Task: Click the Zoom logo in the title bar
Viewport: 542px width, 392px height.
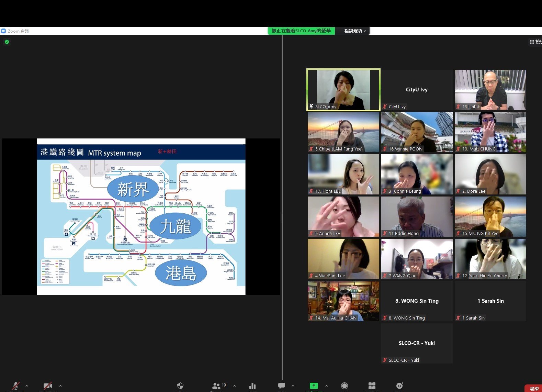Action: [x=3, y=31]
